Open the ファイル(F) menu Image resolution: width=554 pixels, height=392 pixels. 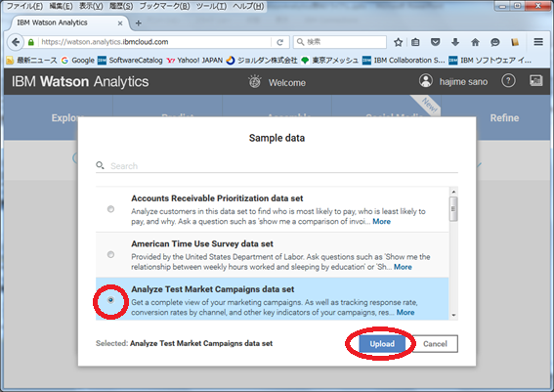tap(24, 7)
